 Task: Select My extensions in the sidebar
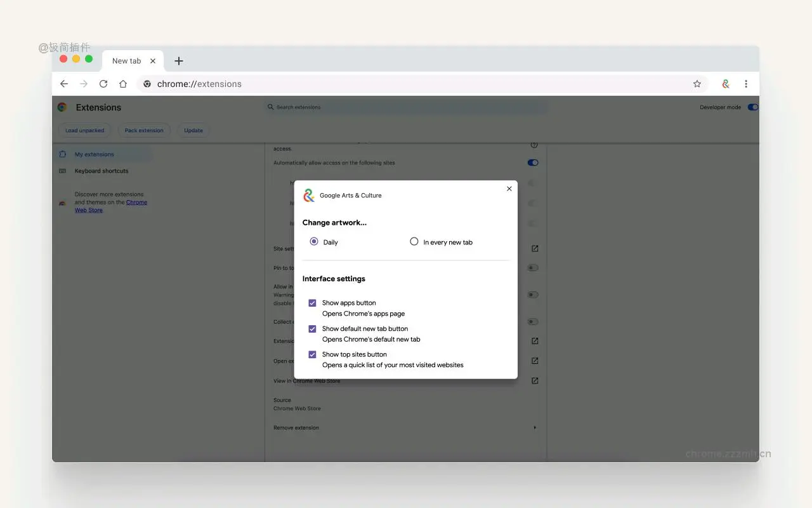[95, 154]
